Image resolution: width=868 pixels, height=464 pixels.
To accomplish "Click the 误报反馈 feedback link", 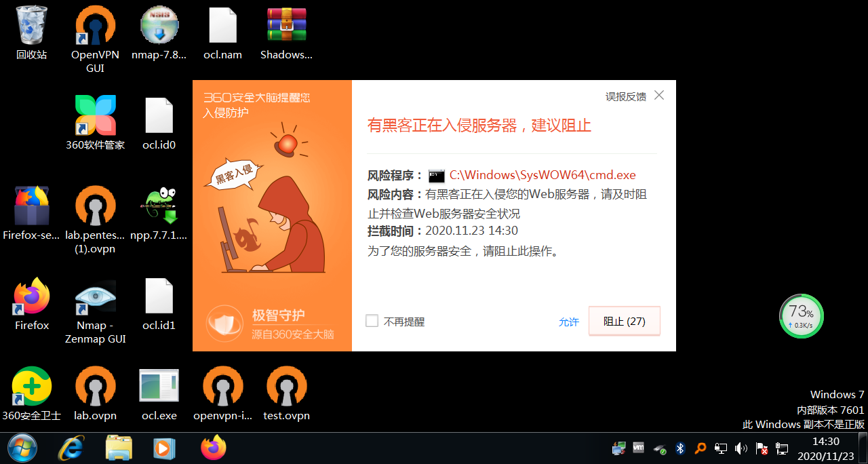I will coord(625,96).
